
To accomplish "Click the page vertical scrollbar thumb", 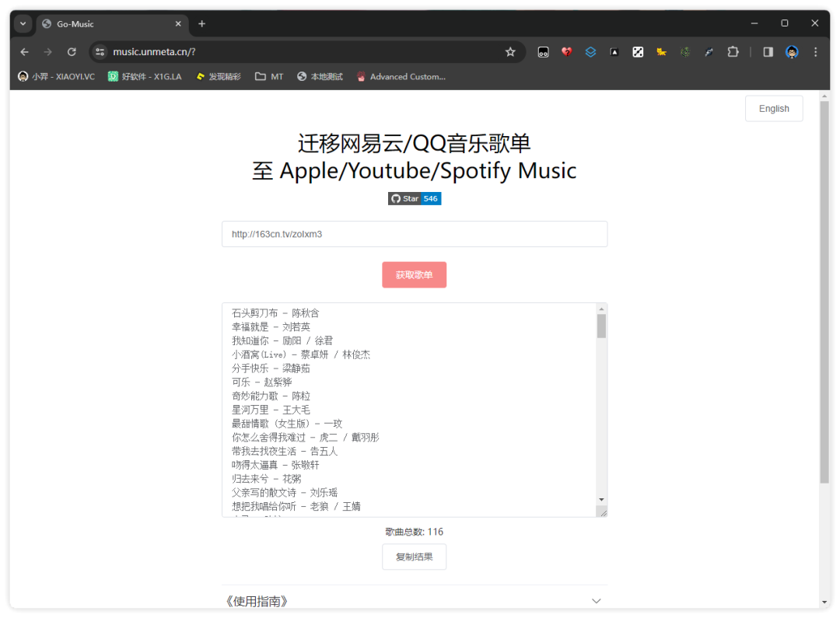I will 824,292.
